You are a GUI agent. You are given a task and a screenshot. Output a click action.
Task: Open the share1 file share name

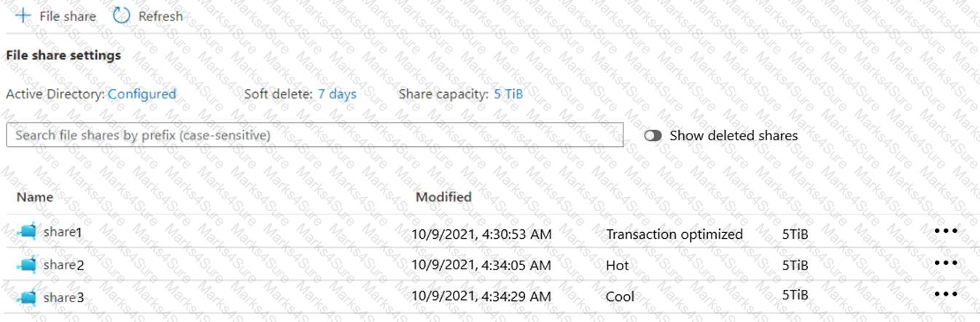(x=63, y=232)
